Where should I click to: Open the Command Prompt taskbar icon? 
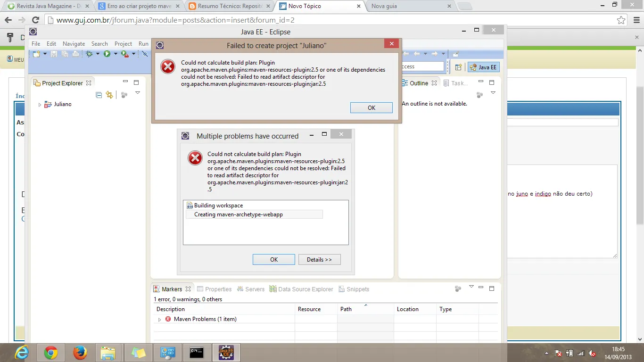click(x=197, y=353)
